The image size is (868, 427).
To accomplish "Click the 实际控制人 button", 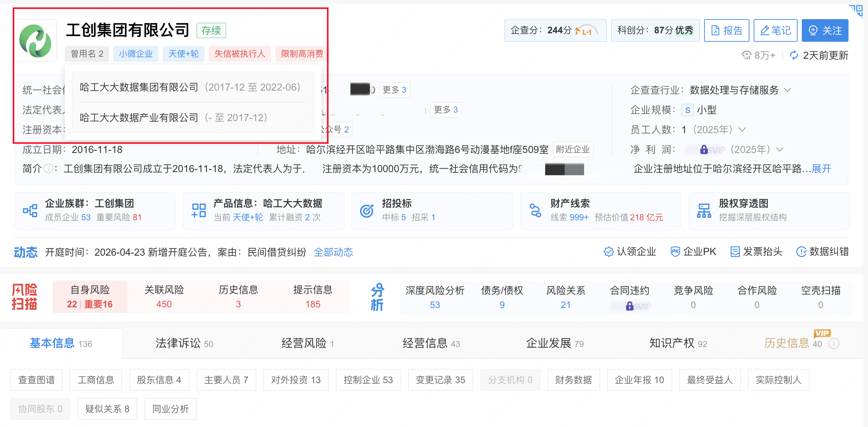I will point(778,380).
